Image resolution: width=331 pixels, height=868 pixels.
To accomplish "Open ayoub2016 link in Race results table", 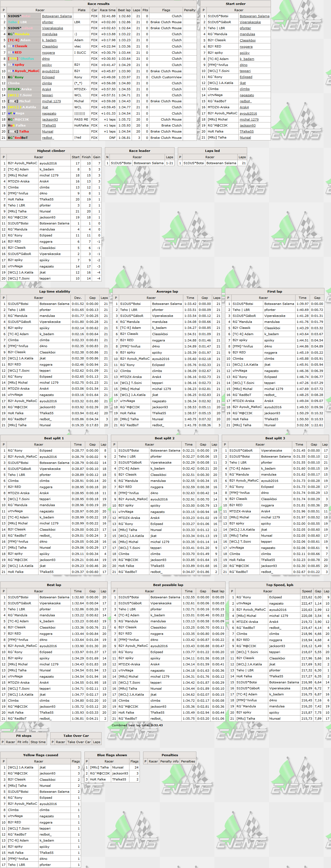I will pos(51,71).
